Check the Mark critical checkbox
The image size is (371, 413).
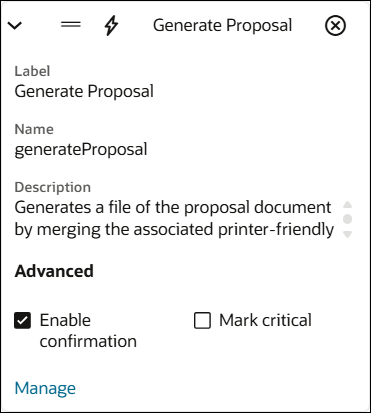click(202, 320)
